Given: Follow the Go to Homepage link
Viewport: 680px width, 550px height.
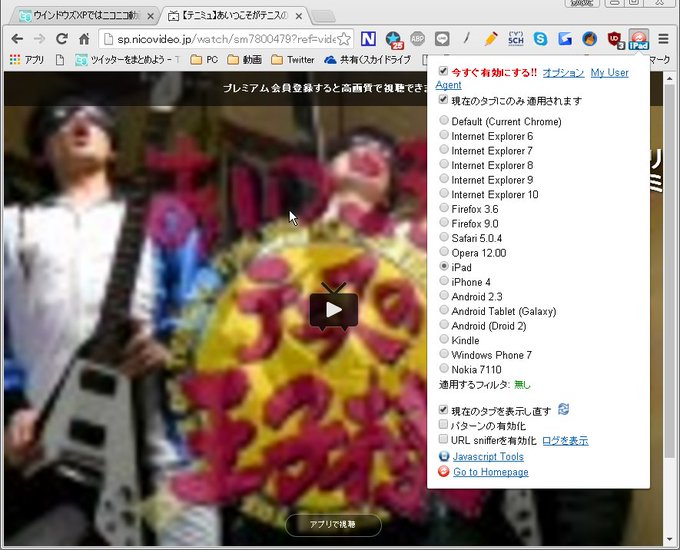Looking at the screenshot, I should click(490, 471).
